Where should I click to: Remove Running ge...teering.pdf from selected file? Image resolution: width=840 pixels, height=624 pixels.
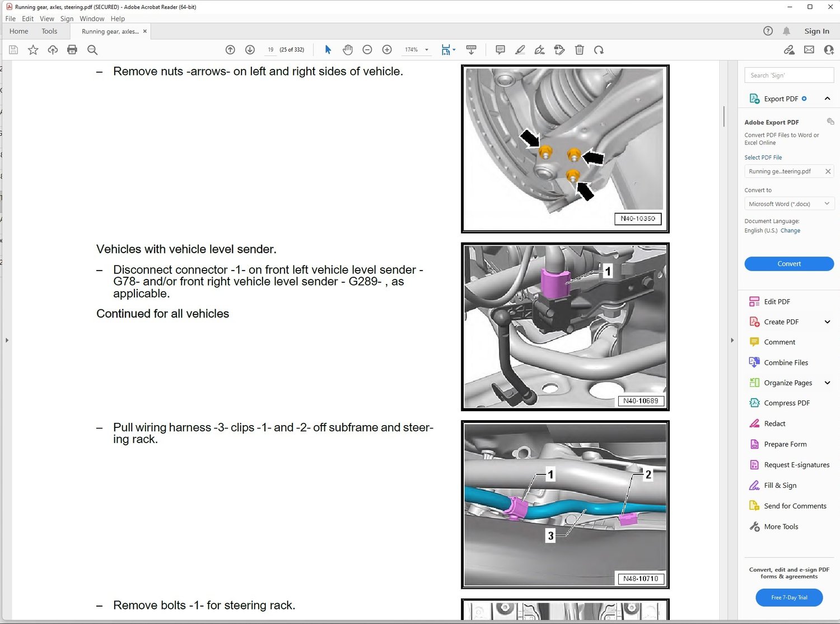[828, 171]
